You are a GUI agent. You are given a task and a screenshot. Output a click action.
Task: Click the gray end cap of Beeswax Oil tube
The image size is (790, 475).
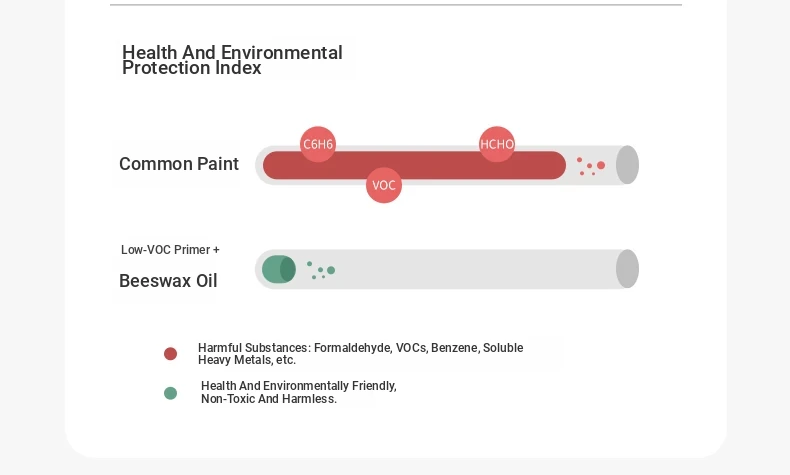[627, 268]
